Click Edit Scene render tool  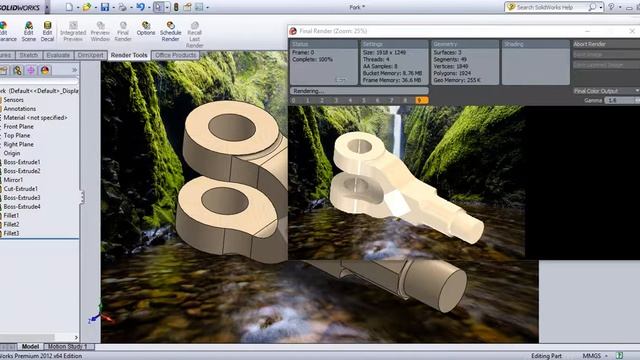click(29, 31)
